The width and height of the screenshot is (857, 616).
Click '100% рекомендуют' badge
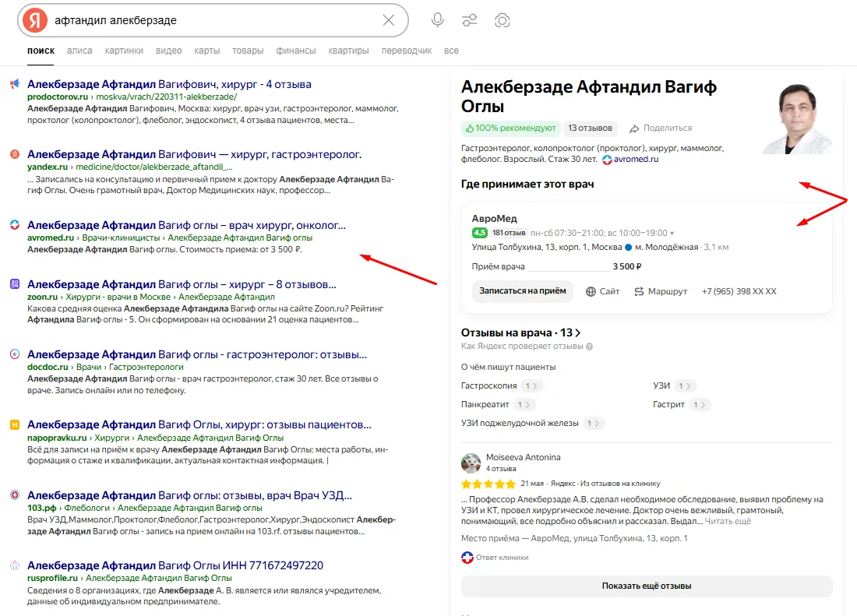[x=510, y=128]
